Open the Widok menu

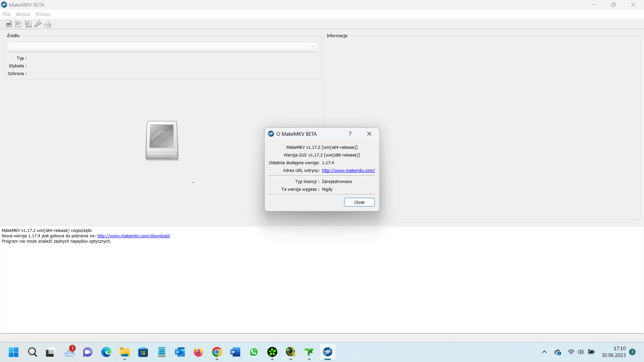click(x=23, y=14)
